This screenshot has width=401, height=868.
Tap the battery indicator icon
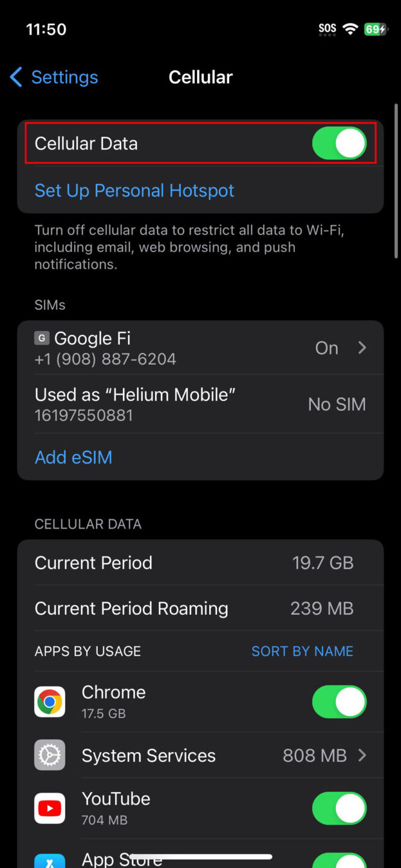coord(375,29)
